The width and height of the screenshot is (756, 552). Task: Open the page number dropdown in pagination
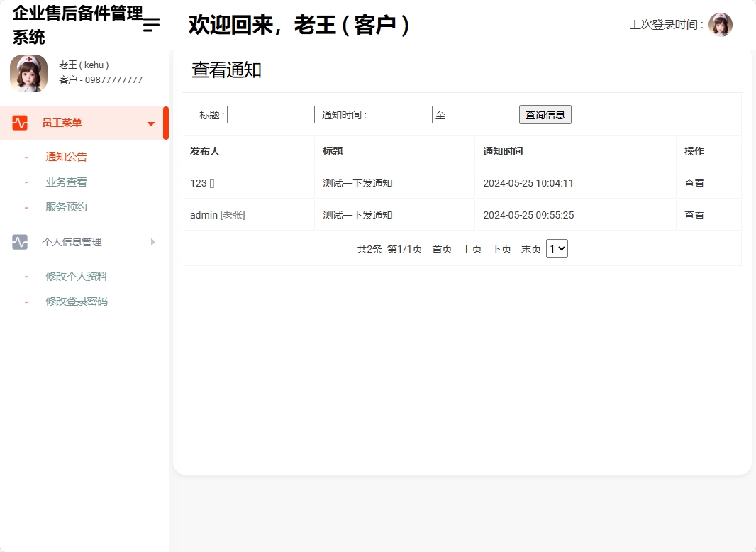pyautogui.click(x=557, y=248)
